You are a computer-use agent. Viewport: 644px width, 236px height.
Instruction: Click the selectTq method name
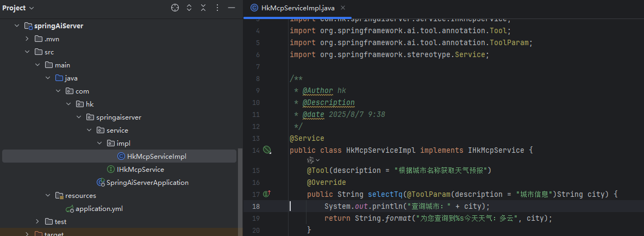[x=385, y=194]
